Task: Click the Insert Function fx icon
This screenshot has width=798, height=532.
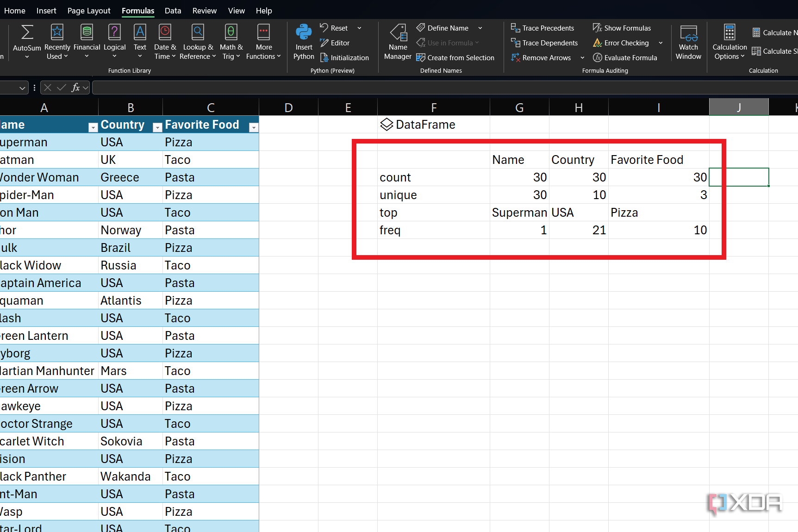Action: tap(76, 88)
